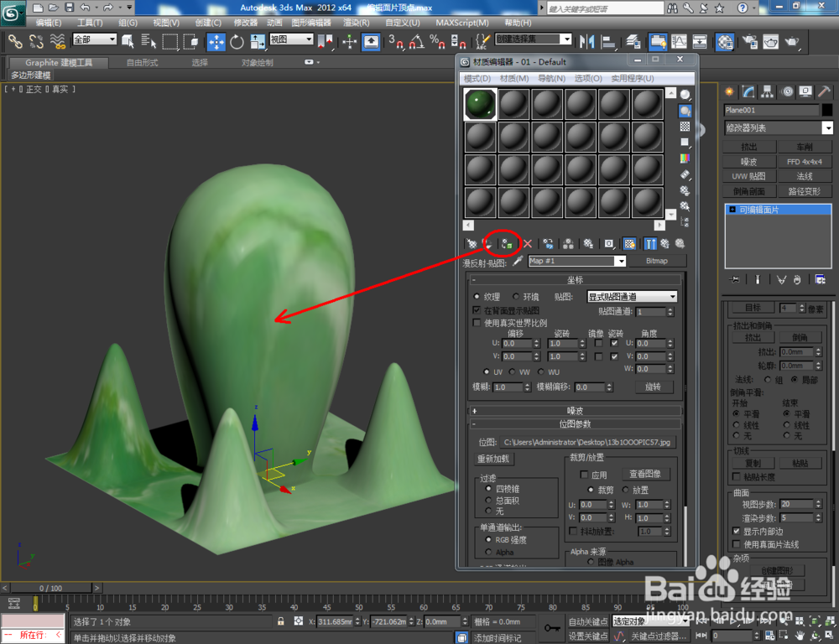Select the Select and Rotate tool
This screenshot has height=644, width=839.
pos(237,42)
